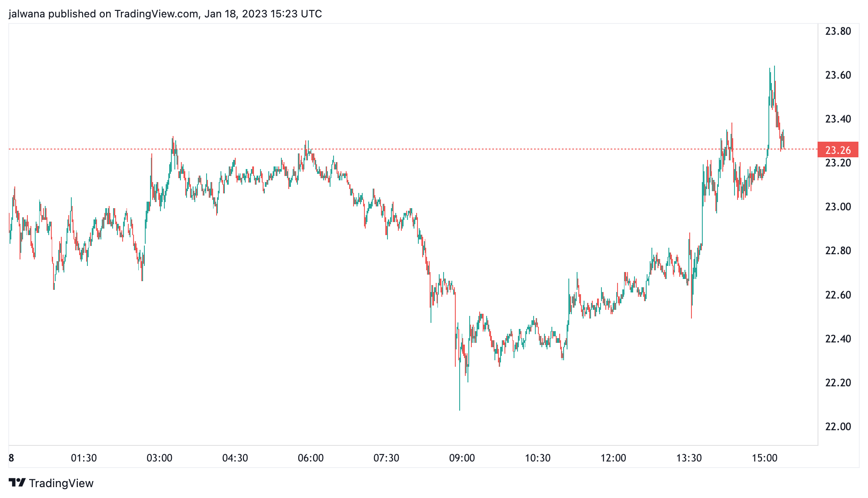Click the 23.40 price axis label
Viewport: 868px width, 498px height.
pyautogui.click(x=838, y=119)
